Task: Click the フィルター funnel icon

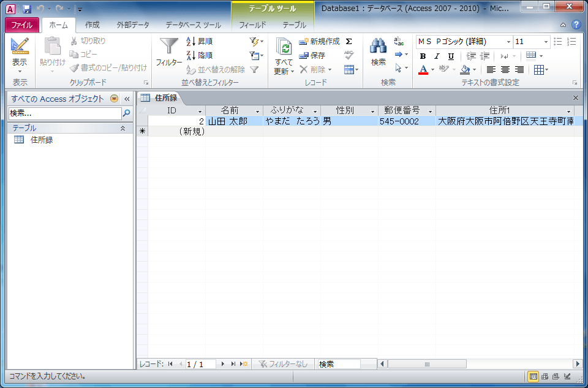Action: pyautogui.click(x=169, y=47)
